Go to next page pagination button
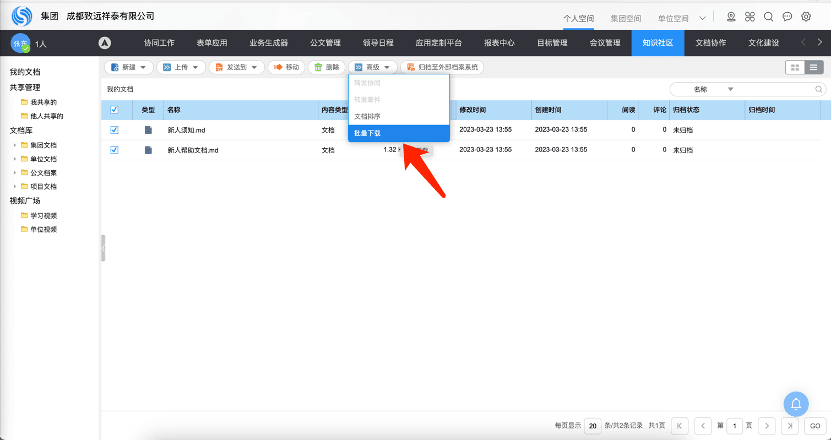 click(767, 426)
